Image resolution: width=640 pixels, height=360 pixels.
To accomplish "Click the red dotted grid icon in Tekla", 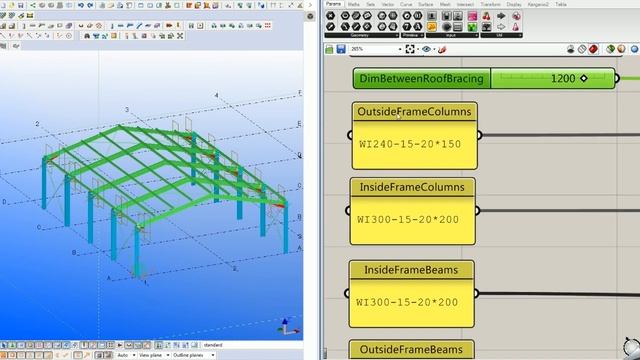I will point(267,25).
